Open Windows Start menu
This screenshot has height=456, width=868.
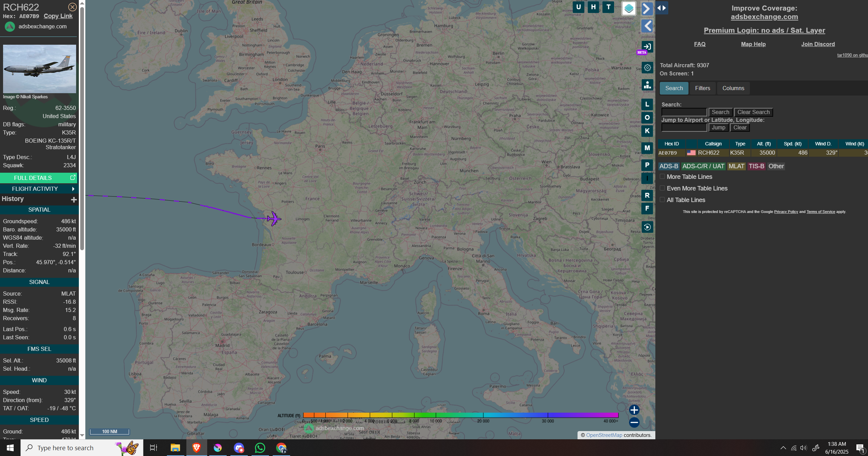[x=10, y=448]
